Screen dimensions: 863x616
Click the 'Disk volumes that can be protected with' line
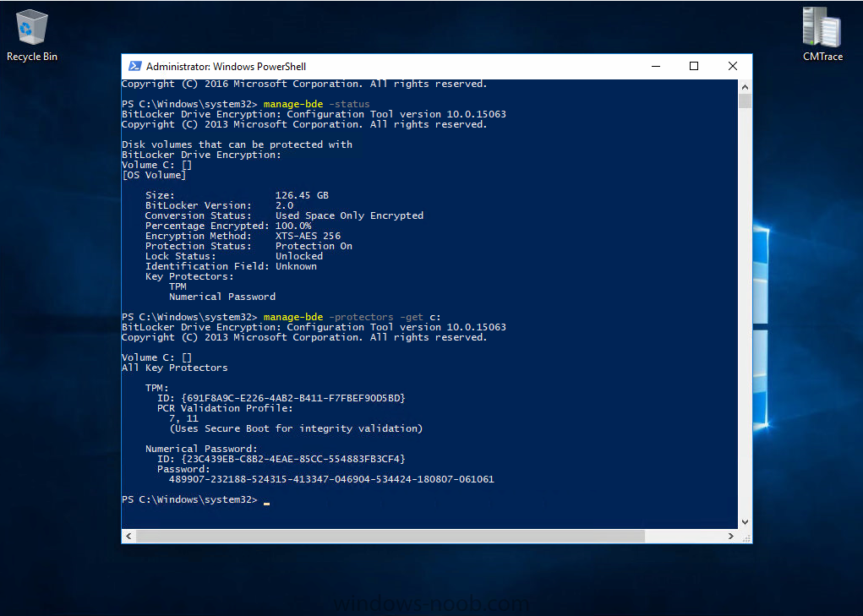[x=237, y=144]
